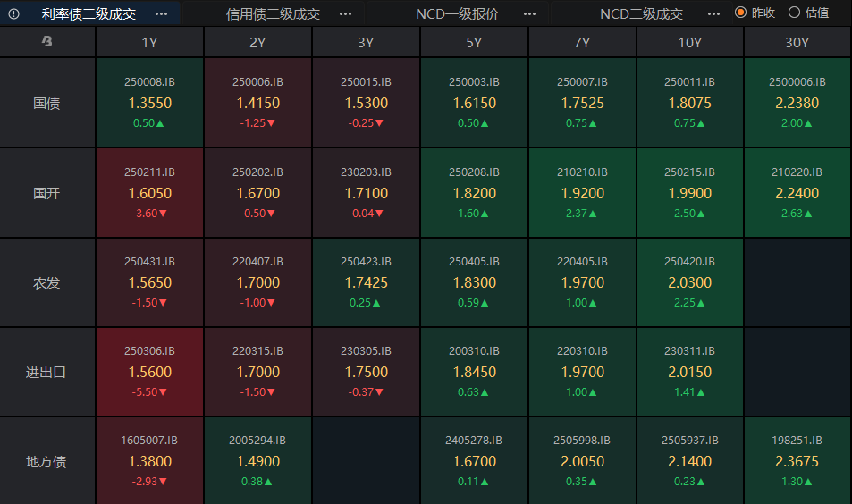Switch to the NCD一级报价 tab

pos(457,13)
